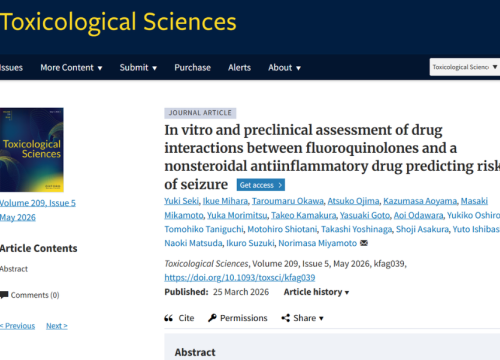Open author Kazumasa Aoyama link
The height and width of the screenshot is (360, 500).
tap(420, 201)
